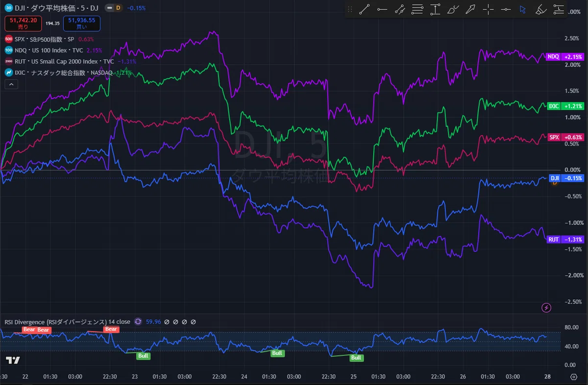This screenshot has height=385, width=588.
Task: Select the RUT US Small Cap 2000 legend
Action: tap(64, 61)
